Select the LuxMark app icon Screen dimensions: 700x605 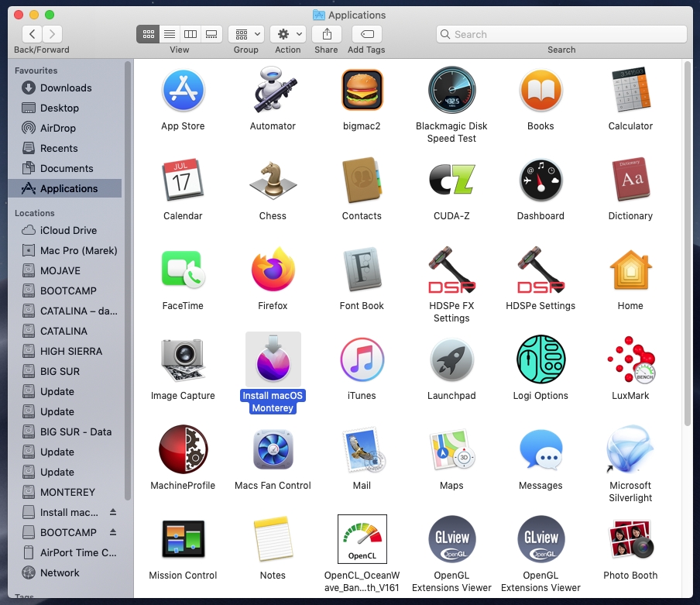pos(630,359)
